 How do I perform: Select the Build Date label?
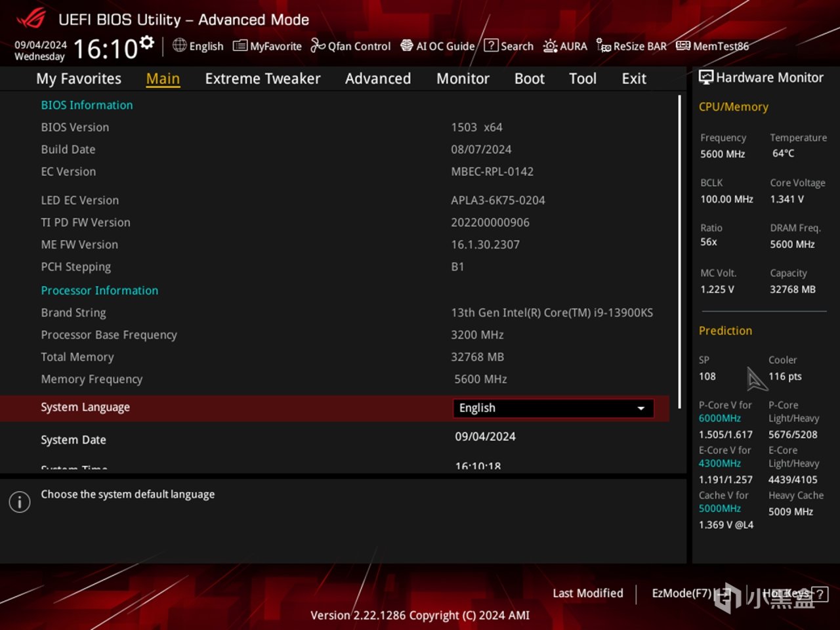68,150
